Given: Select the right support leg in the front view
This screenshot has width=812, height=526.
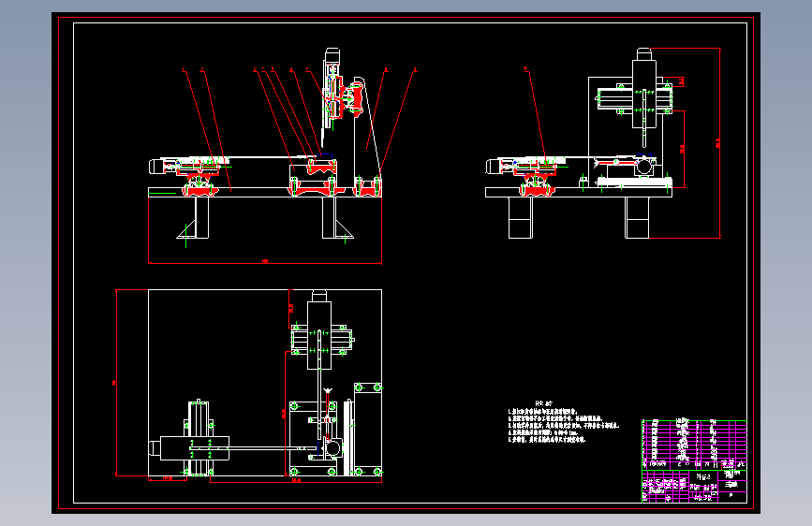Looking at the screenshot, I should coord(329,217).
